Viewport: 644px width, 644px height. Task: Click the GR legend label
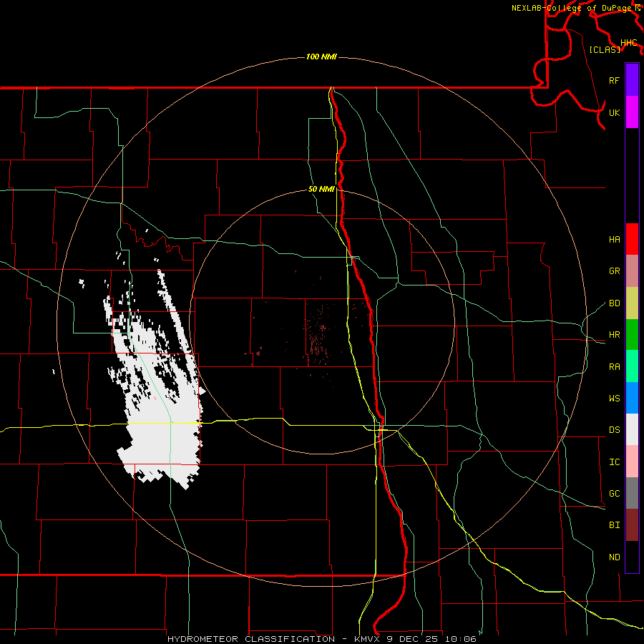point(615,271)
